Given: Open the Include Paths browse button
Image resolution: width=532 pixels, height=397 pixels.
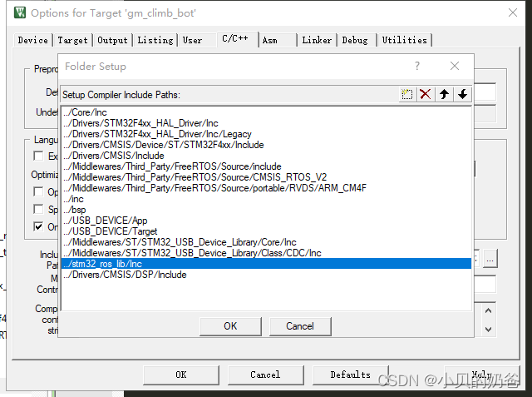Looking at the screenshot, I should [490, 260].
